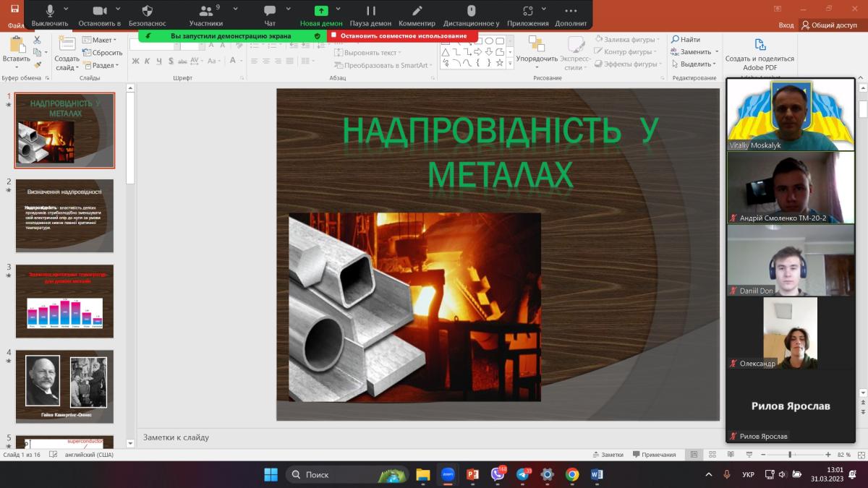Toggle Notes pane in status bar
The image size is (868, 488).
click(607, 455)
